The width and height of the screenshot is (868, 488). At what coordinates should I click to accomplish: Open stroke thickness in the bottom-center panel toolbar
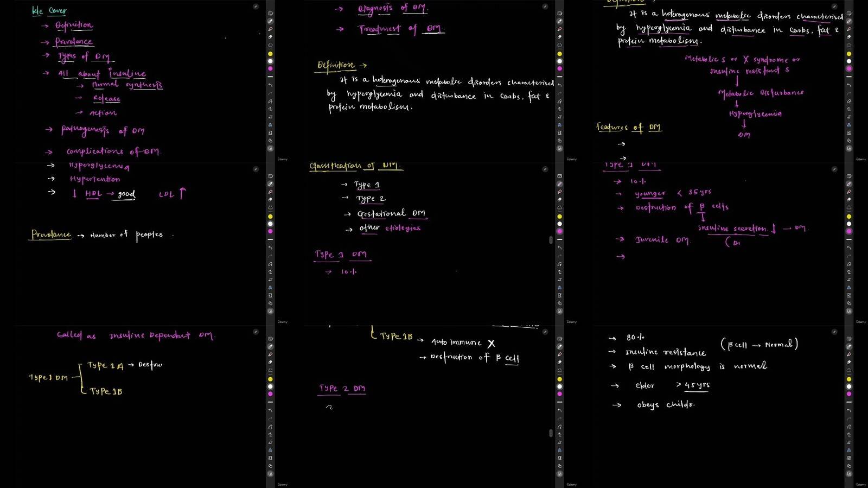559,402
